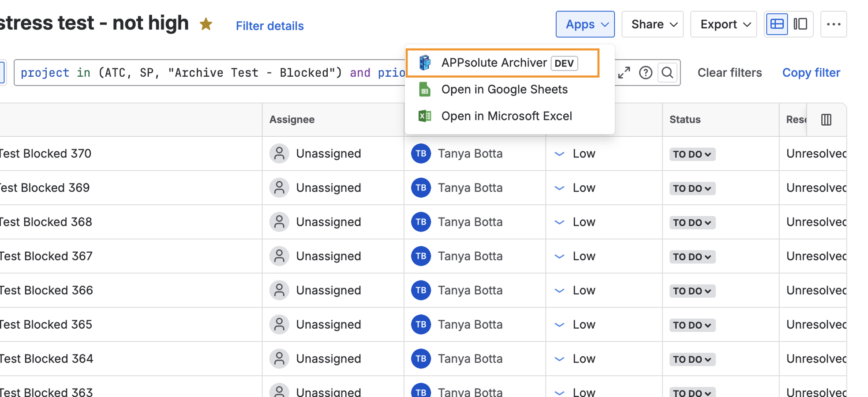Click the search magnifier icon
The width and height of the screenshot is (868, 397).
pyautogui.click(x=667, y=72)
